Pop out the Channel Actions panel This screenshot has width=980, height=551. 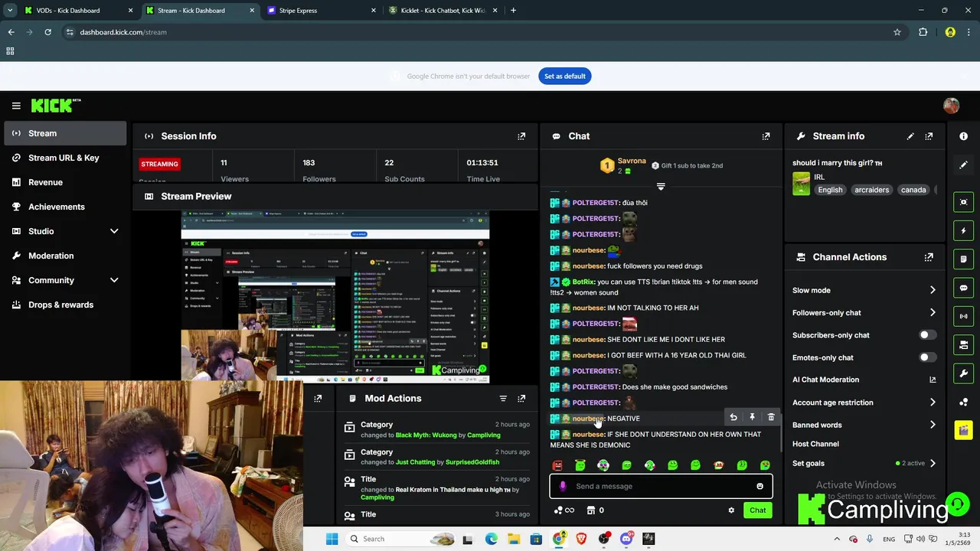(929, 257)
